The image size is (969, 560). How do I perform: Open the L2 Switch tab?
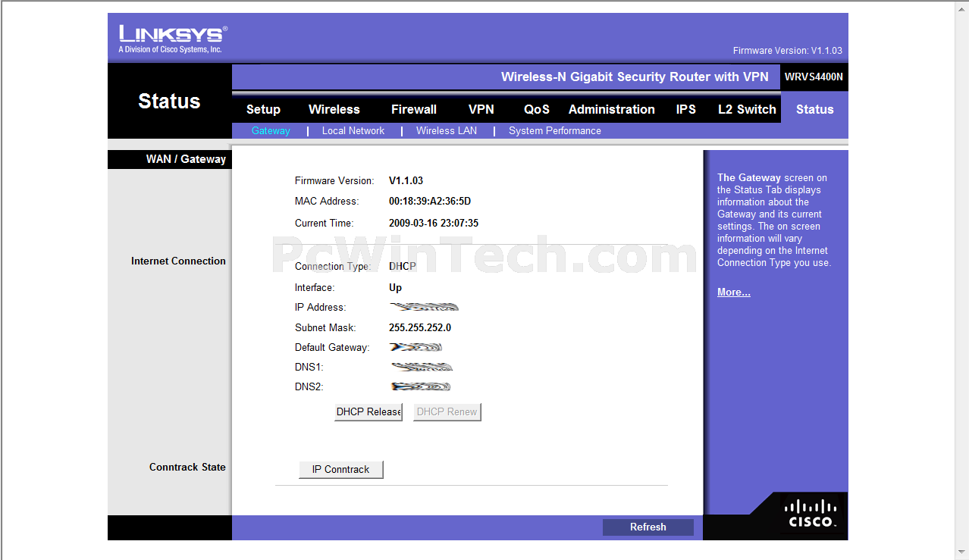pyautogui.click(x=747, y=109)
